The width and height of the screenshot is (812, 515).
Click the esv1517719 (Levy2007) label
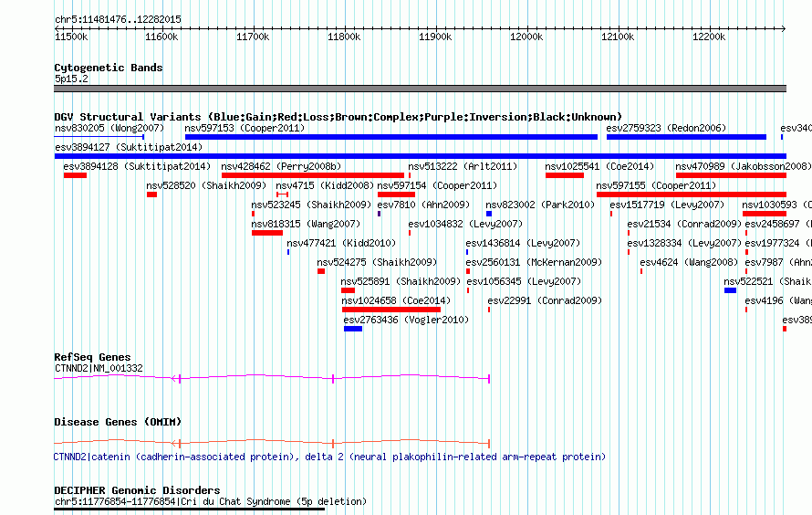point(667,205)
